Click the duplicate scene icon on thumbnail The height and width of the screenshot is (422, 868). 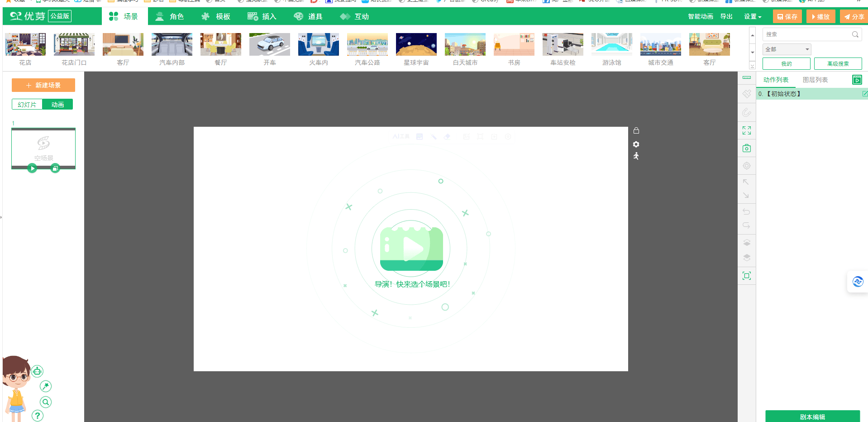55,168
